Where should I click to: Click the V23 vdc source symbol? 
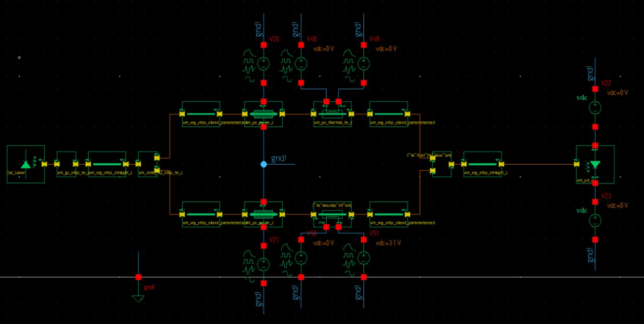tap(595, 220)
